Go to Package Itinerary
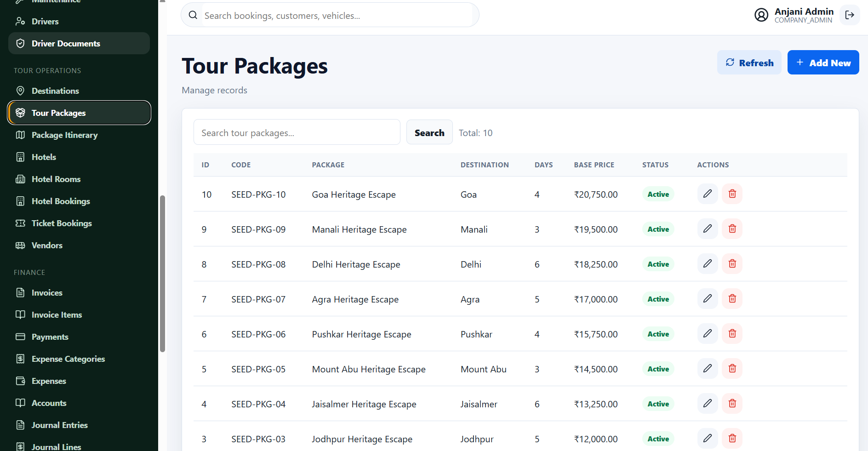 point(79,135)
